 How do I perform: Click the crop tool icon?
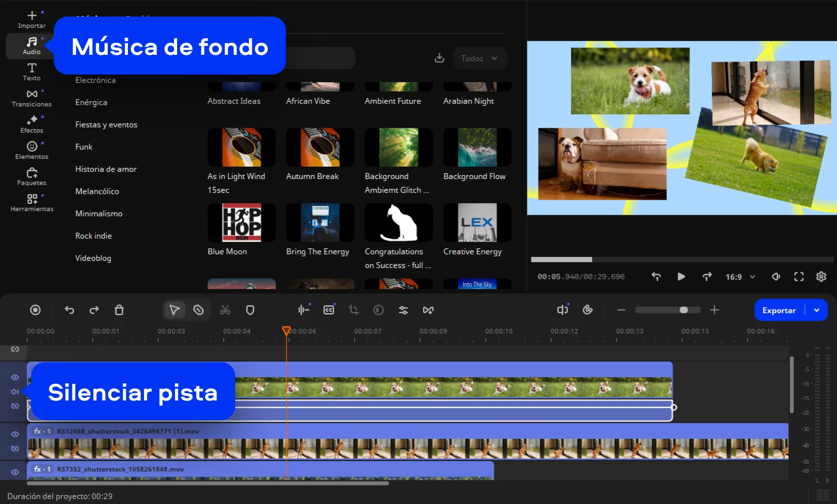[x=354, y=310]
